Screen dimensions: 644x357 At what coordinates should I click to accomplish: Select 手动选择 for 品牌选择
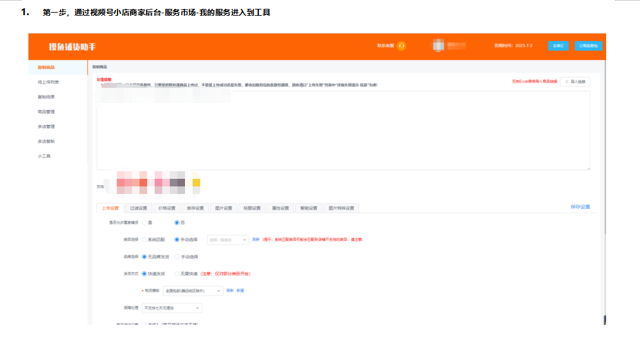click(177, 257)
